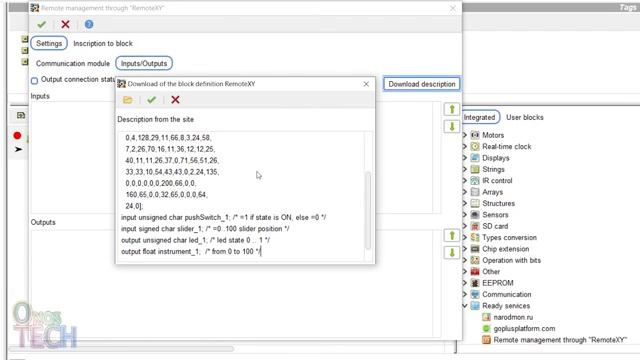Move input down with Inputs down arrow
The height and width of the screenshot is (360, 640).
tap(452, 127)
